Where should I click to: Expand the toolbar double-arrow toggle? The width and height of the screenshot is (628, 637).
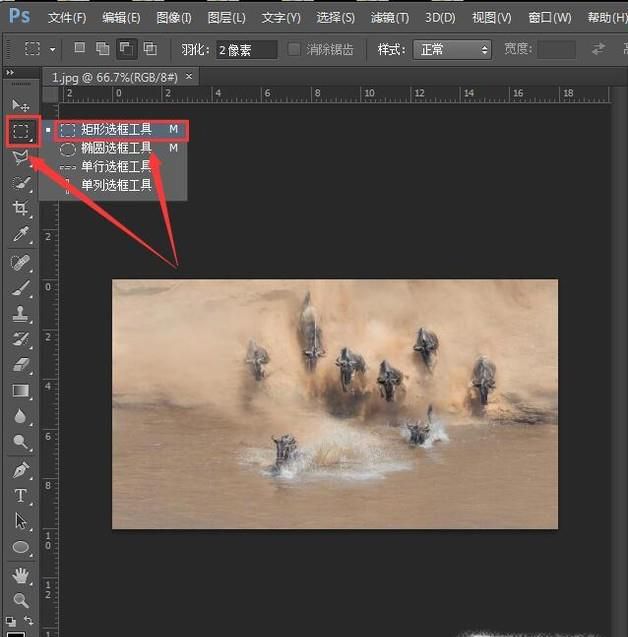(10, 72)
